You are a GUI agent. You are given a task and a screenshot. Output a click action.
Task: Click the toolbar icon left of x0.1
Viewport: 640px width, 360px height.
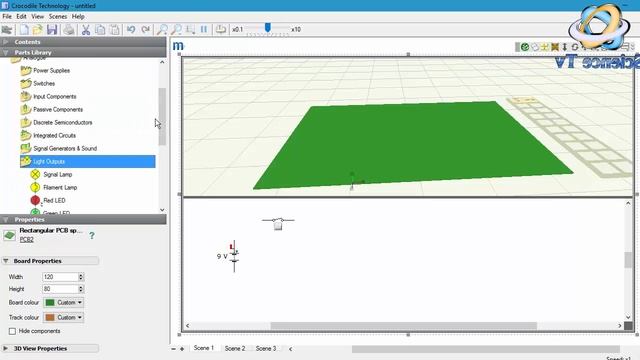point(221,29)
